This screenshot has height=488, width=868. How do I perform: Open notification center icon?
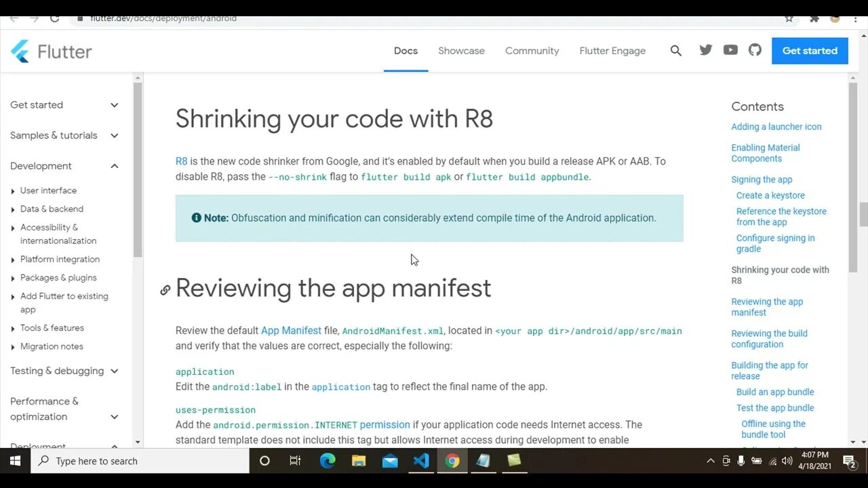(849, 461)
